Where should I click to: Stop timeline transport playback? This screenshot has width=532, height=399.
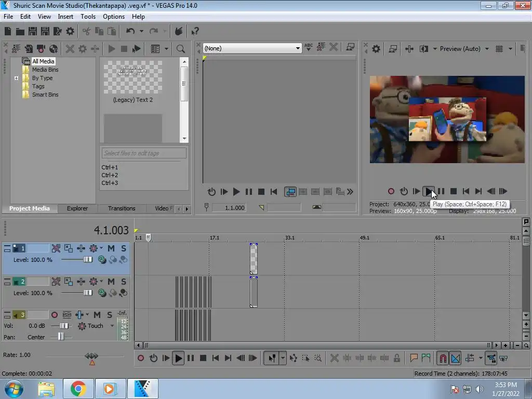203,358
